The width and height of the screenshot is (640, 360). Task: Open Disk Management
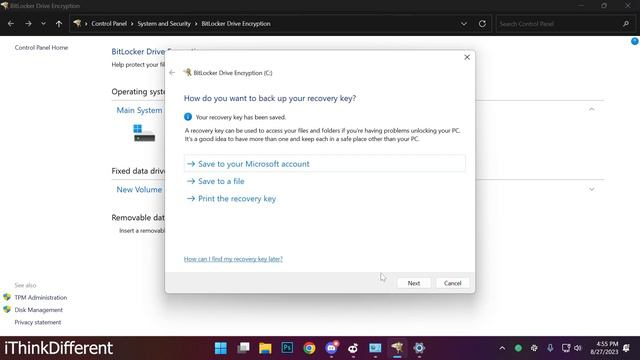[x=39, y=310]
